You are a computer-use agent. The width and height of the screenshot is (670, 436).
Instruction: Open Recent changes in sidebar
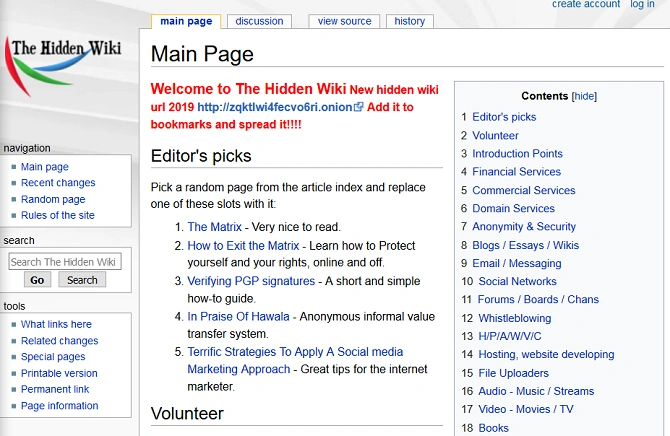pyautogui.click(x=58, y=183)
